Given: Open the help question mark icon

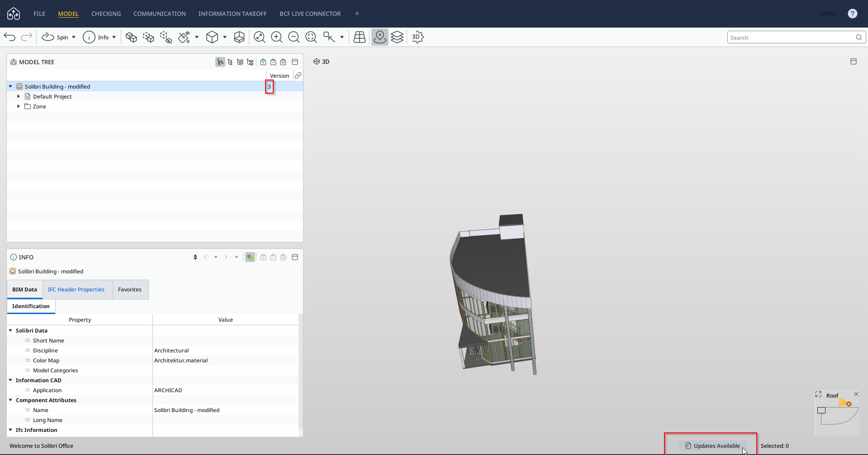Looking at the screenshot, I should pos(853,14).
